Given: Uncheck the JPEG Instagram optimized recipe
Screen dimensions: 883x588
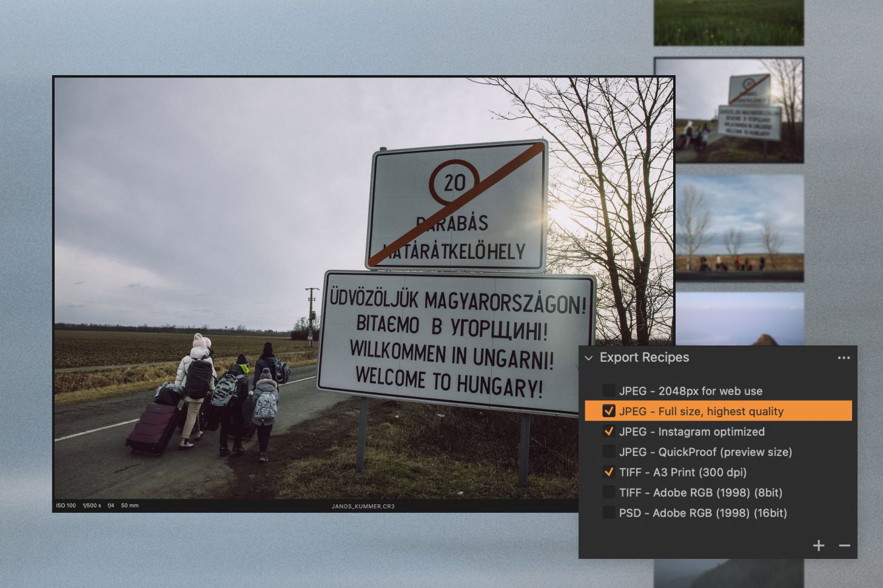Looking at the screenshot, I should pos(608,432).
